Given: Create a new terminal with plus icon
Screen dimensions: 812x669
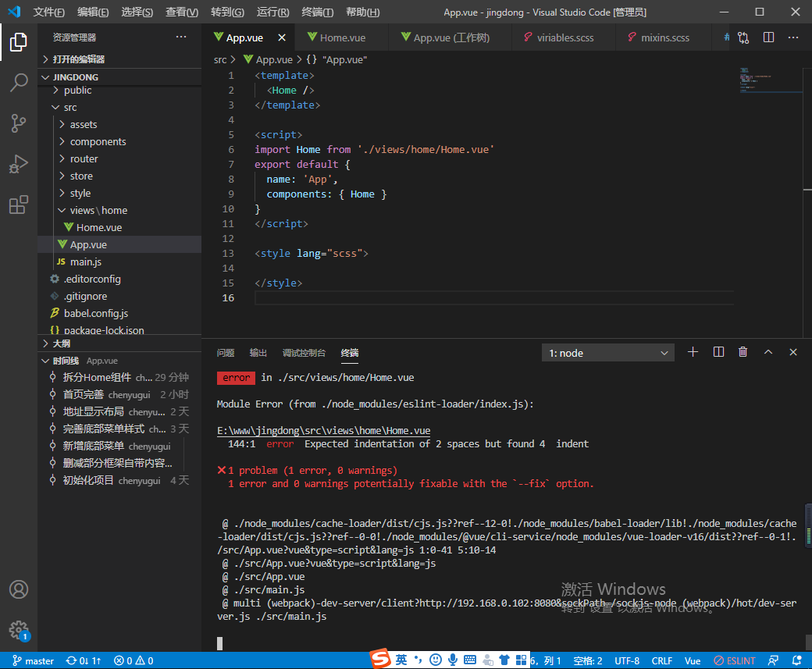Looking at the screenshot, I should pos(693,352).
